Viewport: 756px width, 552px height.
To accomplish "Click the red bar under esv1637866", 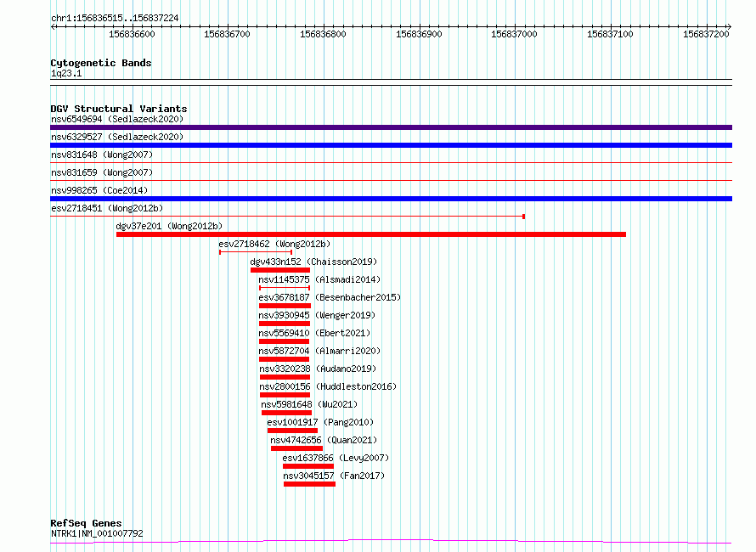I will click(x=308, y=466).
